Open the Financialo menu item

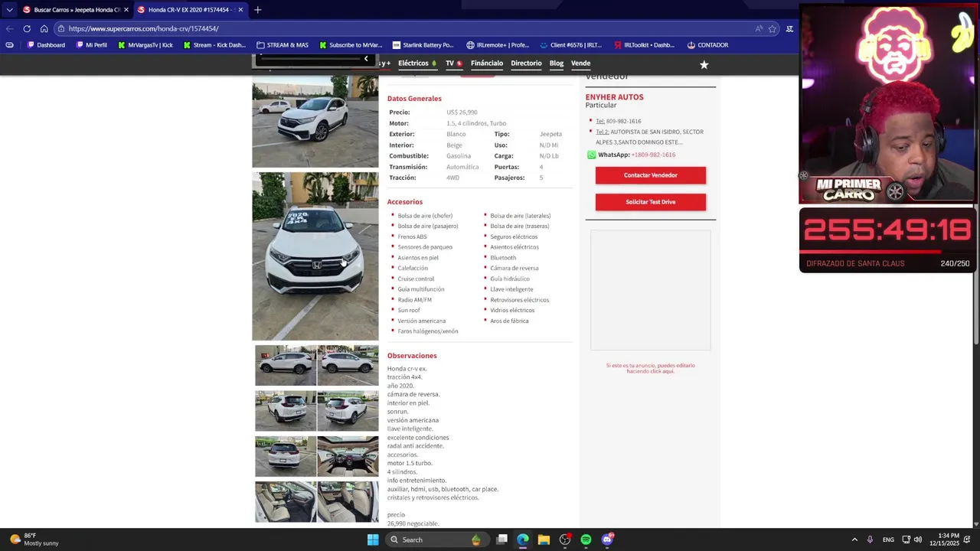[487, 64]
